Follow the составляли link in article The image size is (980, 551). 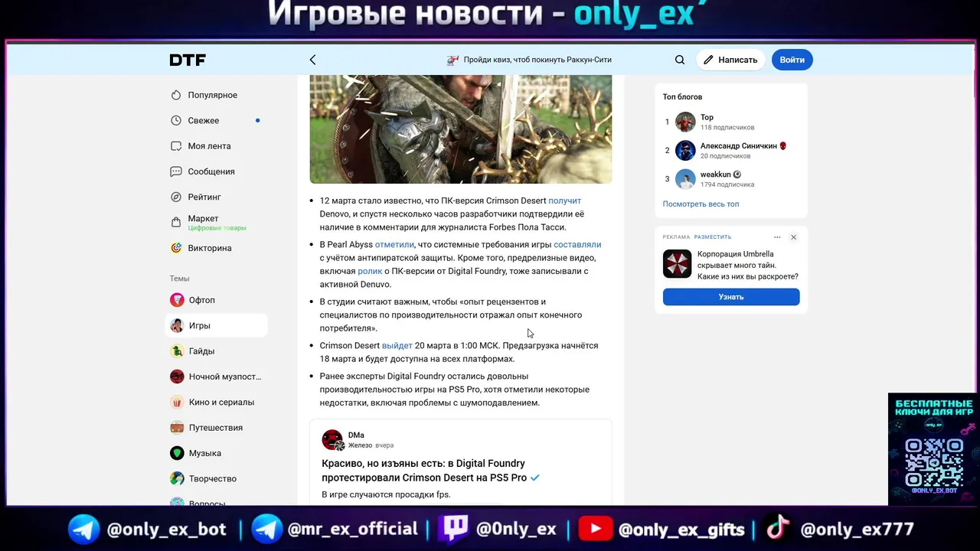[577, 244]
